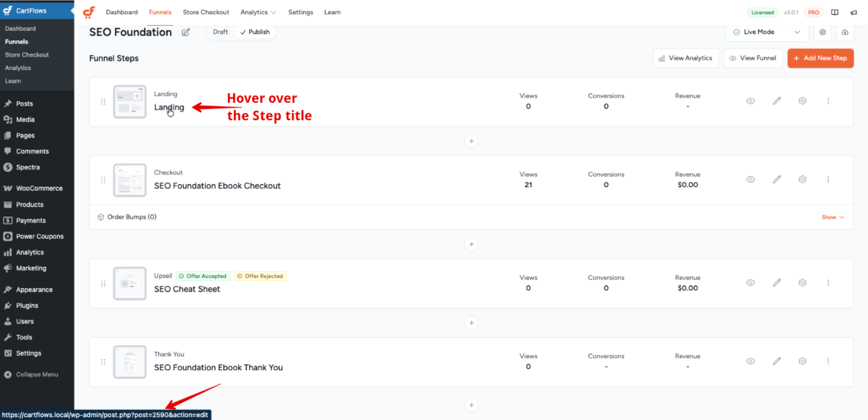868x420 pixels.
Task: Open the Settings tab in top navigation
Action: 301,12
